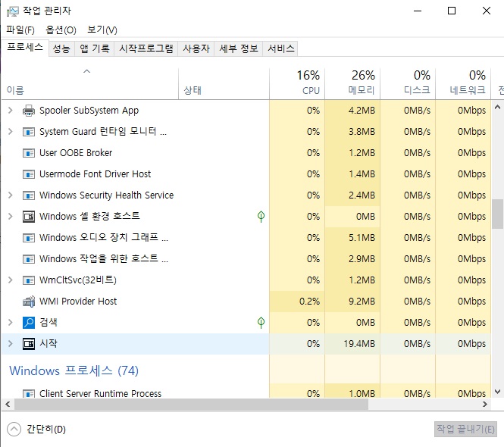Open the 보기(V) menu
Image resolution: width=504 pixels, height=447 pixels.
[x=102, y=30]
